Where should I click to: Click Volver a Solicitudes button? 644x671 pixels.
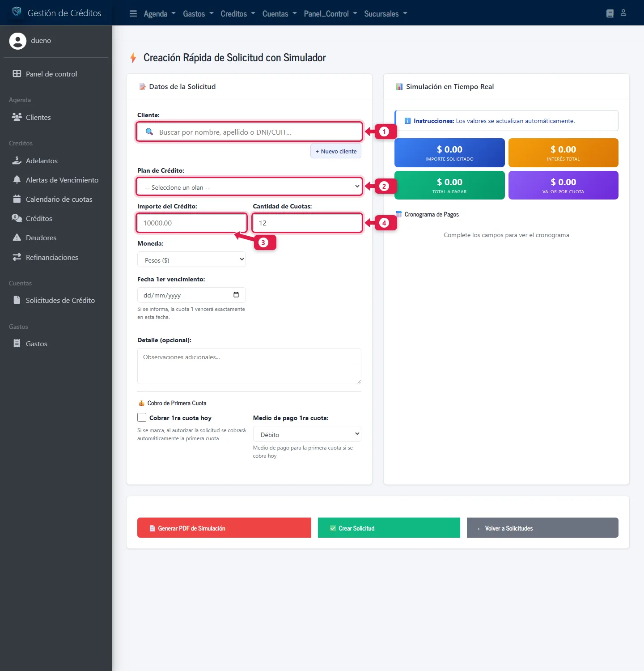click(542, 528)
